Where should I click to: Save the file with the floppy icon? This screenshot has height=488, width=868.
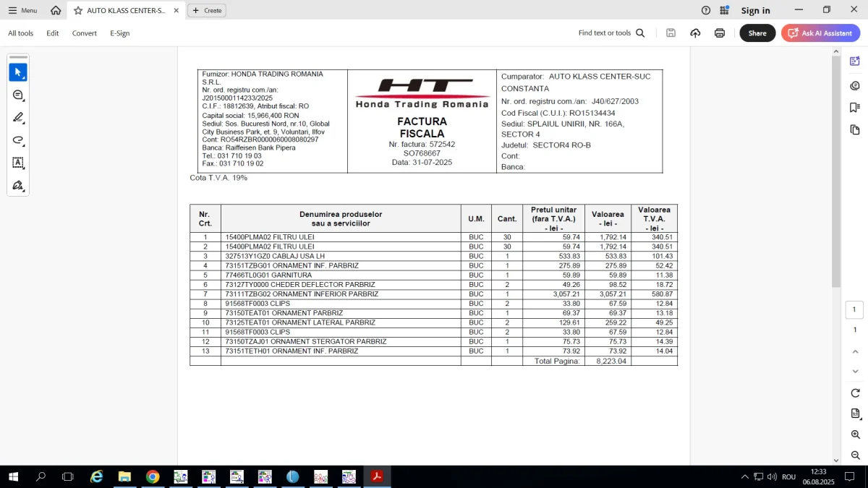tap(671, 33)
